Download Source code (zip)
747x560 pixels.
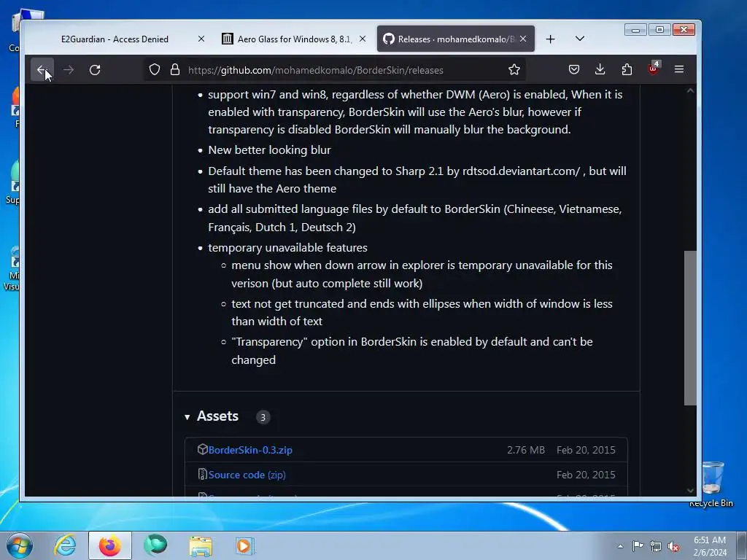247,475
